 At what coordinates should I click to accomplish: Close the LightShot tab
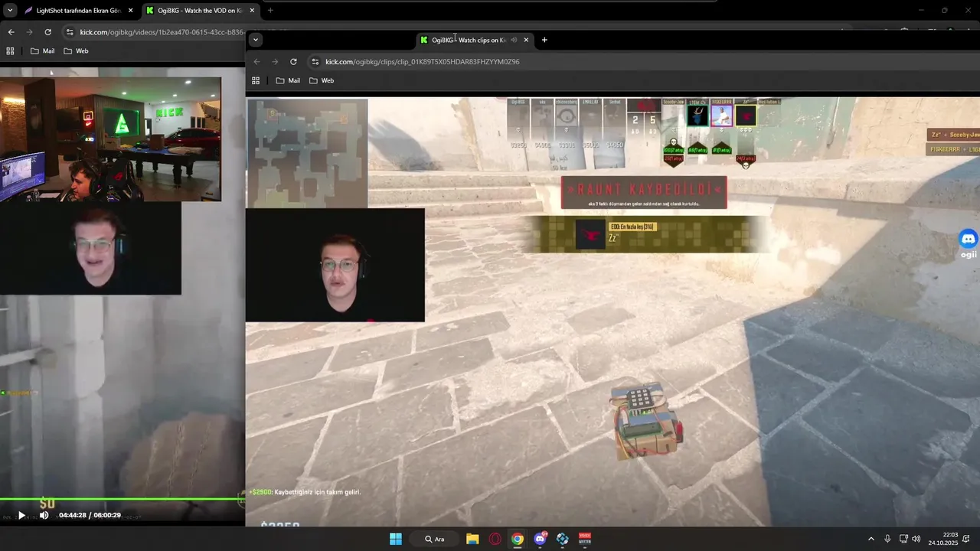pyautogui.click(x=131, y=11)
